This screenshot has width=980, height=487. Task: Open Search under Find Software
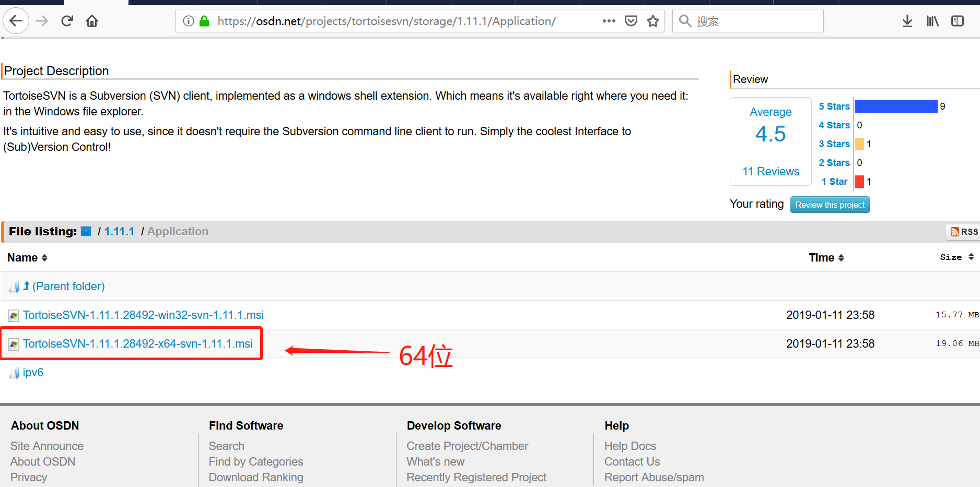click(x=227, y=446)
